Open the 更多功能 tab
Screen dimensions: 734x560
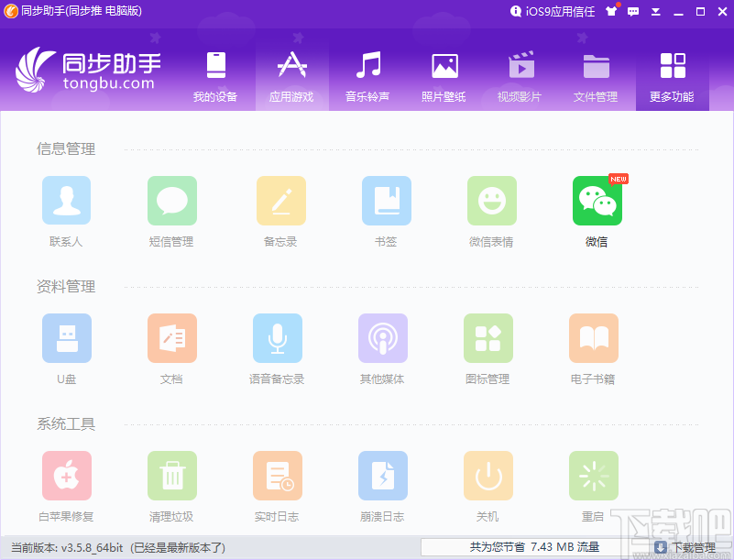click(672, 73)
